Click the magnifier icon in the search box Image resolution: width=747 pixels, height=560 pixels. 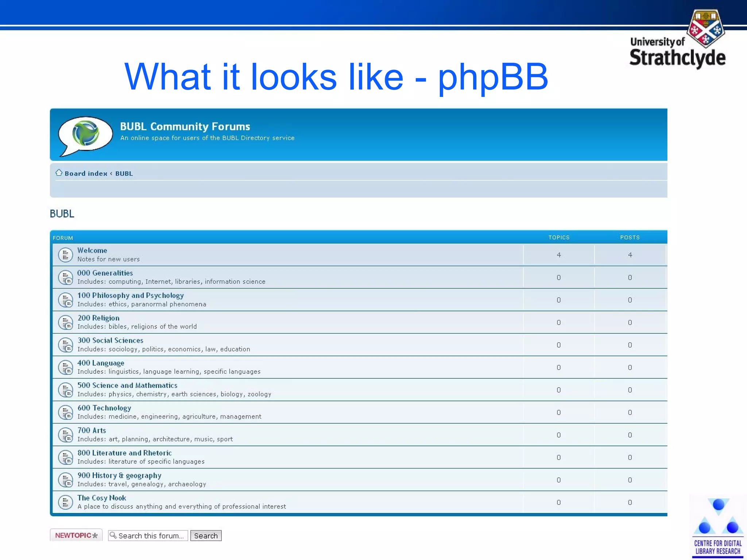point(113,535)
